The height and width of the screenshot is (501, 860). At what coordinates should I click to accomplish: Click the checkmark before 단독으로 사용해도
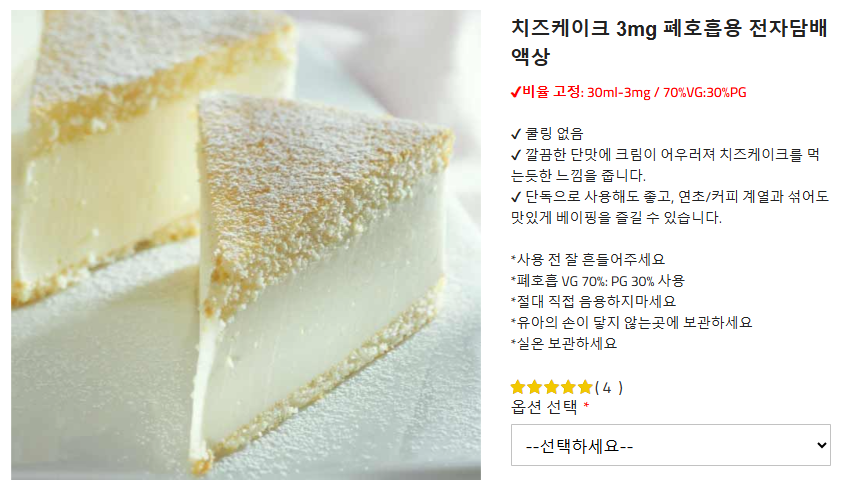(516, 196)
